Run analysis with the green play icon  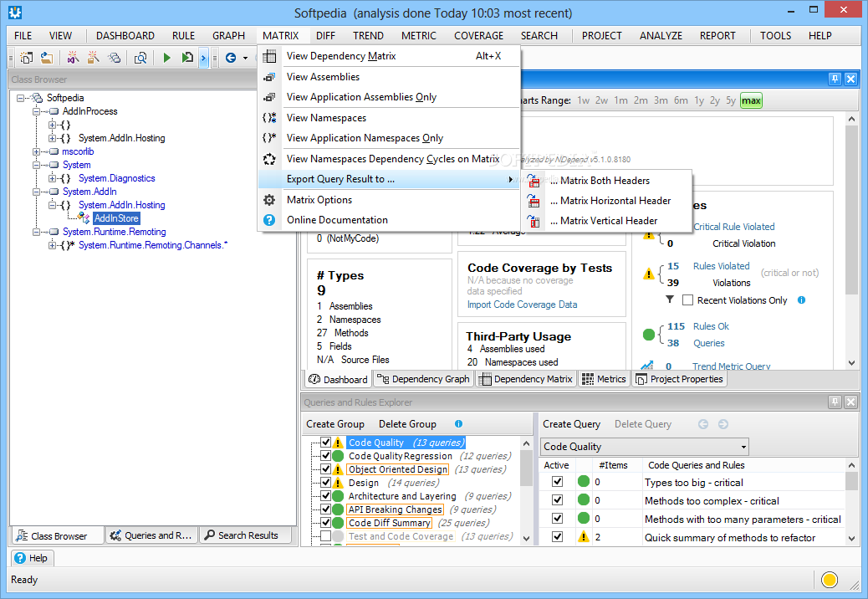click(166, 58)
